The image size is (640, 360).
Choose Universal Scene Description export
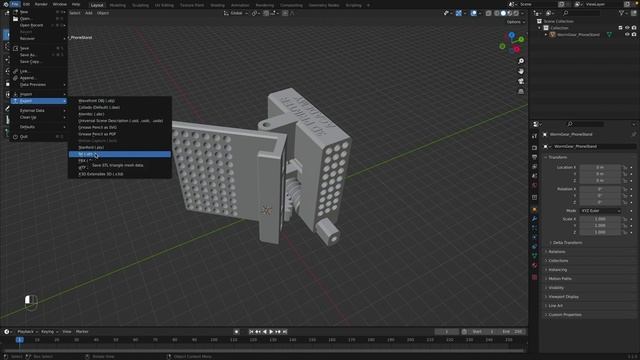pos(120,121)
